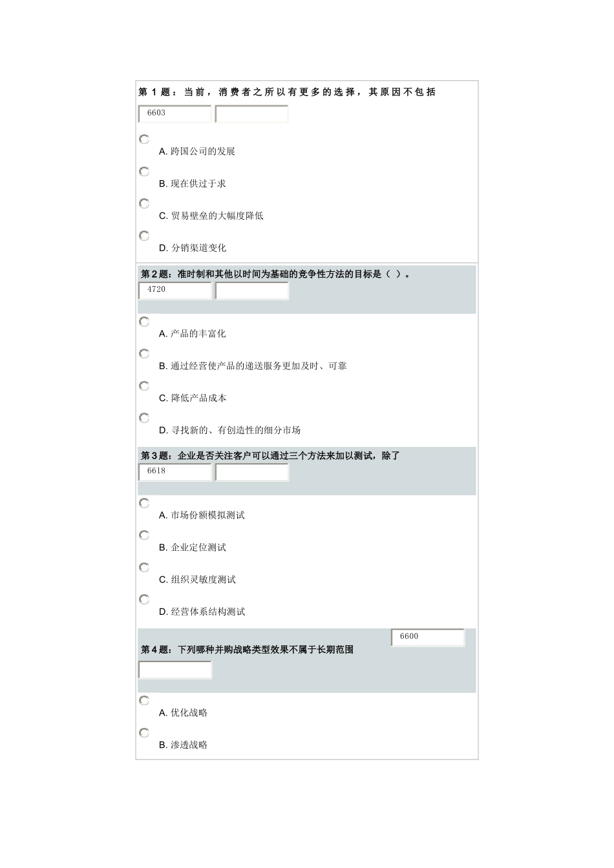This screenshot has height=868, width=614.
Task: Click empty field under question 4 title
Action: point(175,670)
